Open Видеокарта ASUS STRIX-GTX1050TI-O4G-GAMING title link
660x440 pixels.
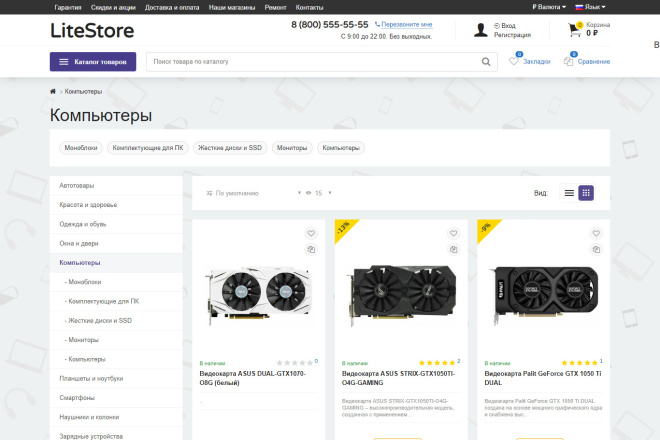coord(398,378)
